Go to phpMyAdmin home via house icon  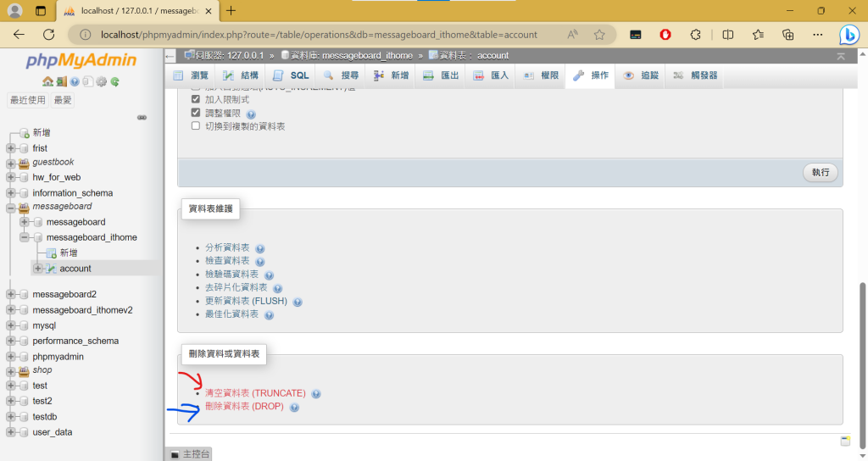[47, 82]
